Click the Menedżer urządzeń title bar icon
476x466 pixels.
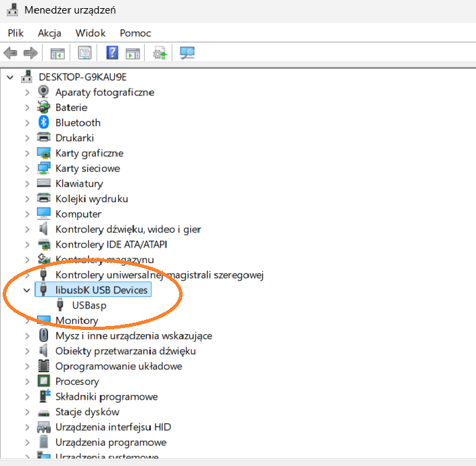click(12, 9)
